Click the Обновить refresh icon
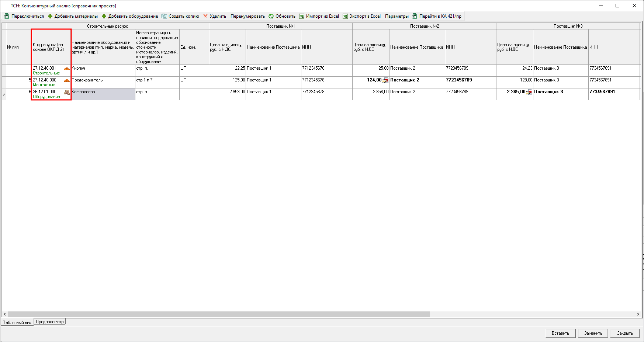Image resolution: width=644 pixels, height=342 pixels. tap(271, 16)
